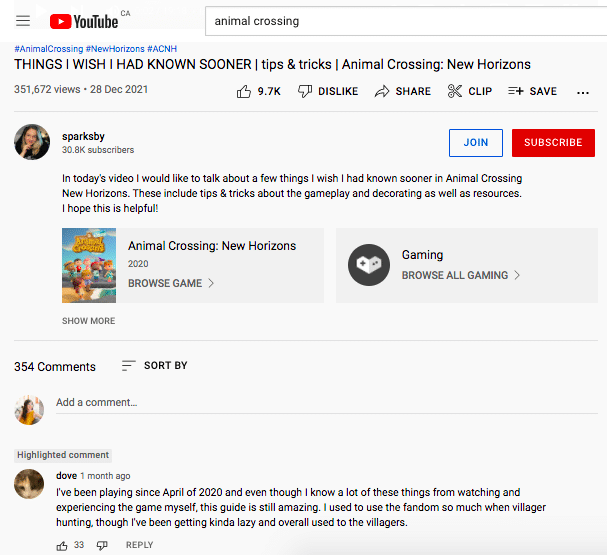Screen dimensions: 607x555
Task: Open the sparksby channel name
Action: 83,136
